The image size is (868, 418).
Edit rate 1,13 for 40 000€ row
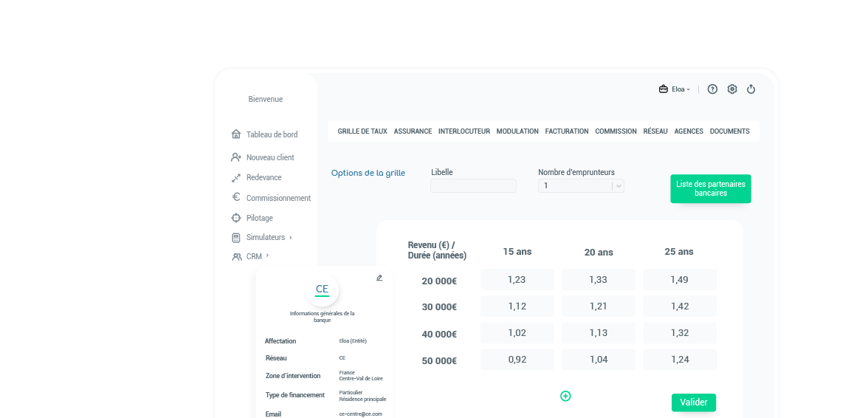point(599,333)
